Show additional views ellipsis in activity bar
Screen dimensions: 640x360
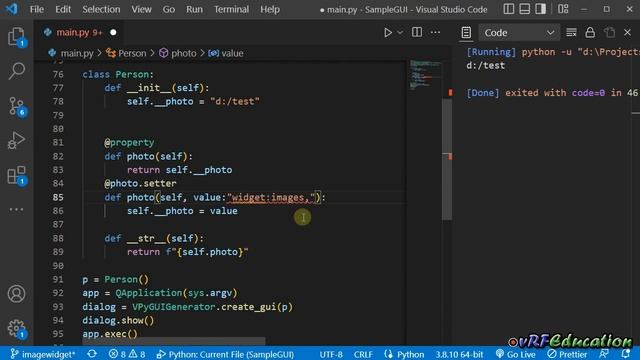16,209
